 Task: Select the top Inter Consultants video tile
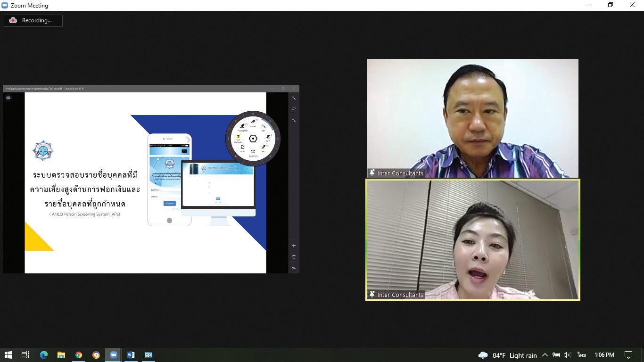[473, 118]
